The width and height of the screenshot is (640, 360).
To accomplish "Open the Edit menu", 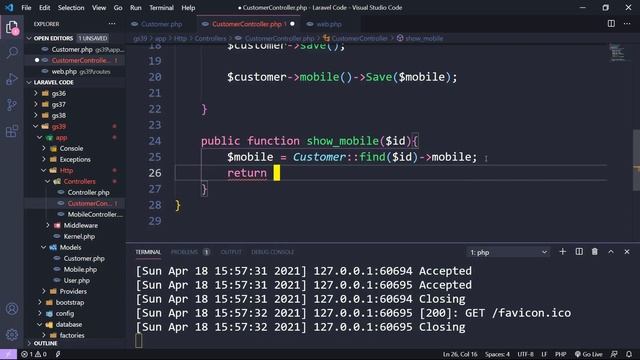I will pos(44,8).
